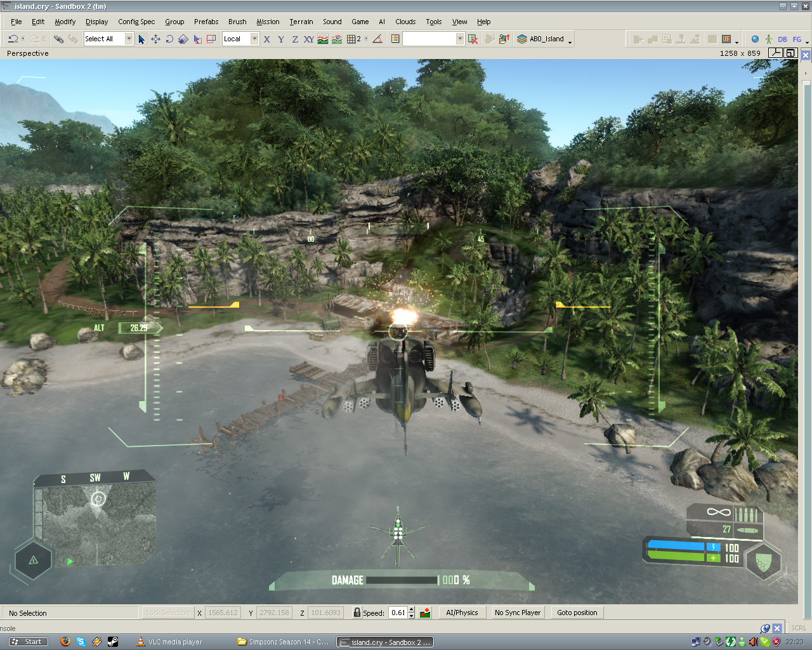Open the Prefabs menu
The height and width of the screenshot is (650, 812).
pos(206,22)
